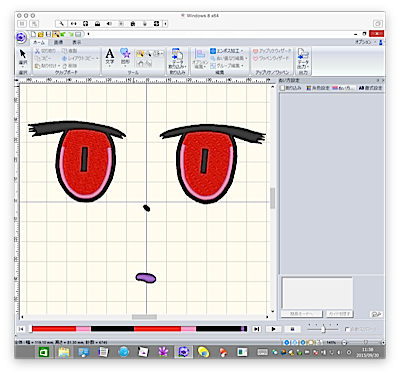Click the round application logo button
This screenshot has height=376, width=400.
pyautogui.click(x=22, y=38)
